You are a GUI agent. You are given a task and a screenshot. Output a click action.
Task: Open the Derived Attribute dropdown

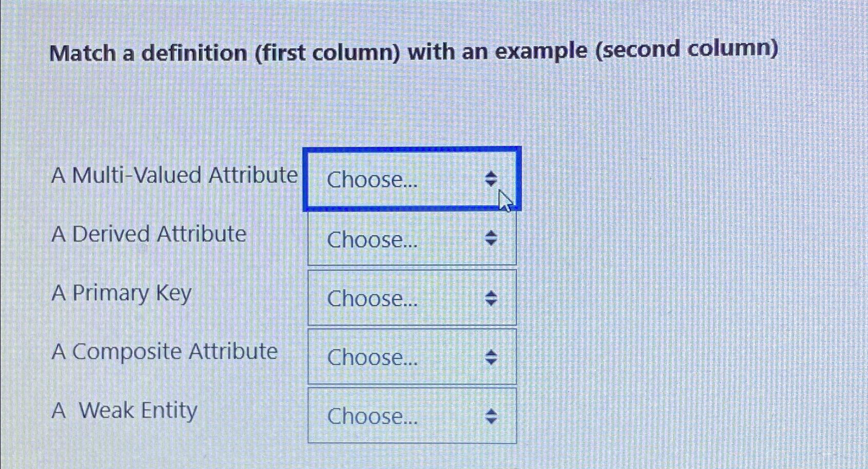point(411,239)
